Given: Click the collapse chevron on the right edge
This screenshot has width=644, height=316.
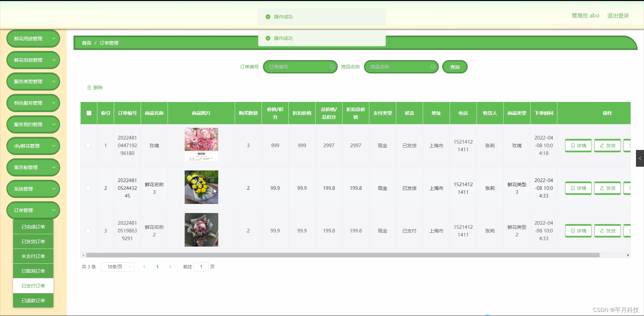Looking at the screenshot, I should pos(640,158).
